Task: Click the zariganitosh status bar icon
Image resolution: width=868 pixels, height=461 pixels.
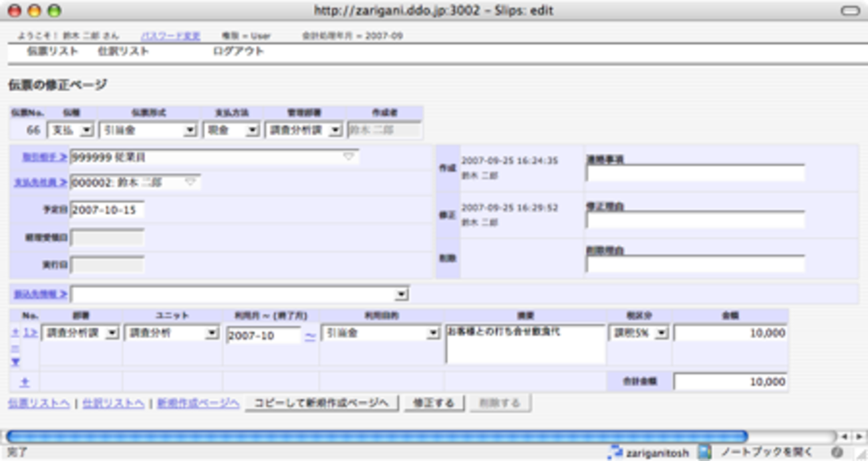Action: (x=614, y=453)
